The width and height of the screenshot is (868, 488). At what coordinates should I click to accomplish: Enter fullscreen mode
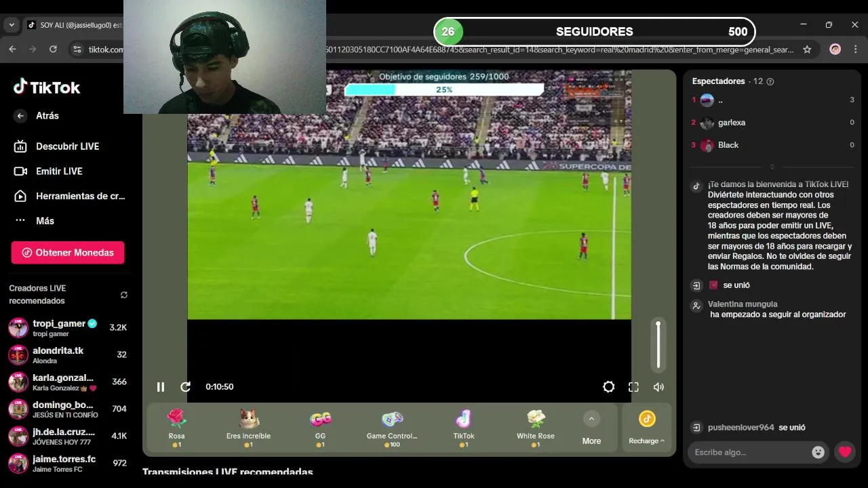pos(633,387)
